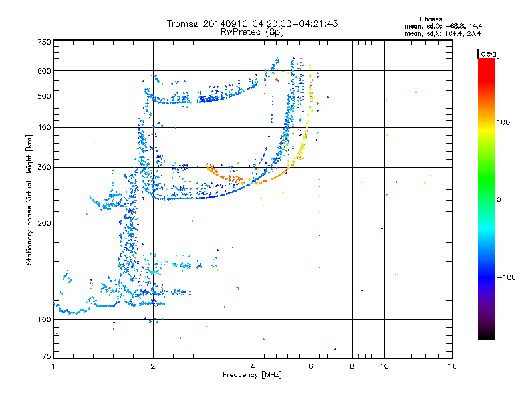Viewport: 532px width, 399px height.
Task: Click the x-axis tick label '6'
Action: pos(311,366)
